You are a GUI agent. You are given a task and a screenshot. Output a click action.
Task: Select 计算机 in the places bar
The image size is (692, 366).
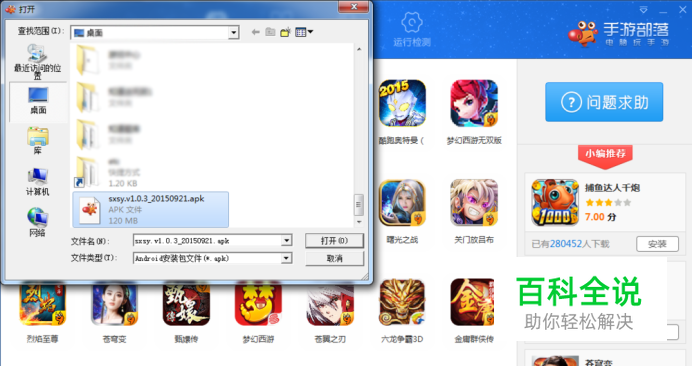(x=38, y=182)
